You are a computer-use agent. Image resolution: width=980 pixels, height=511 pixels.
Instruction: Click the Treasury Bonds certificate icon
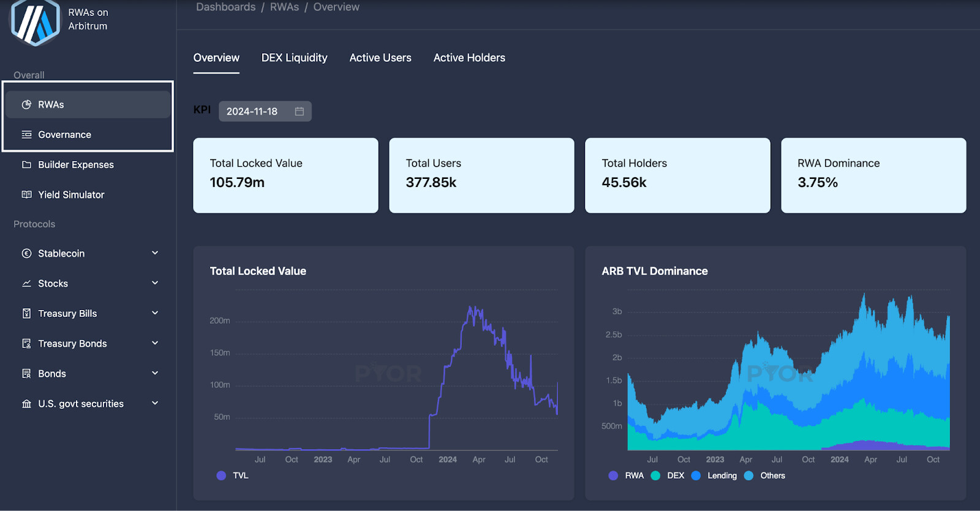click(26, 344)
